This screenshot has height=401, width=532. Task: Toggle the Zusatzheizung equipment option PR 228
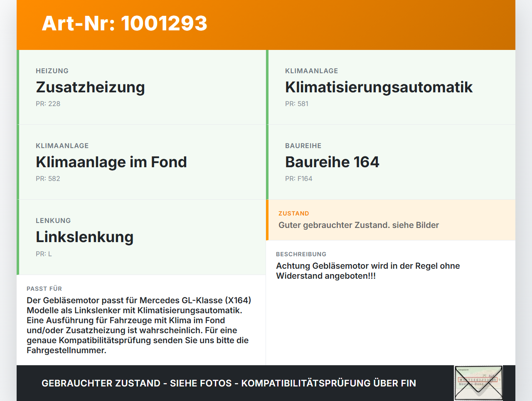(x=48, y=104)
